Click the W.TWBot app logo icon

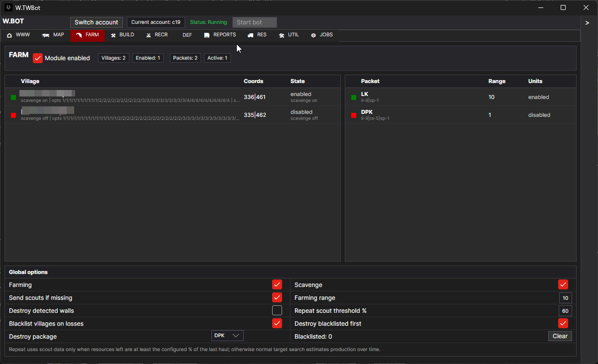click(8, 7)
